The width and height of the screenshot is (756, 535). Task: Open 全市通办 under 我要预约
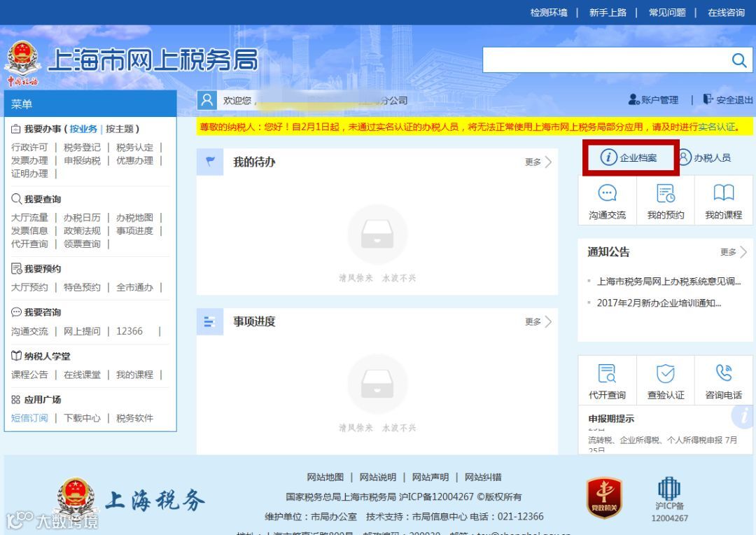(134, 288)
